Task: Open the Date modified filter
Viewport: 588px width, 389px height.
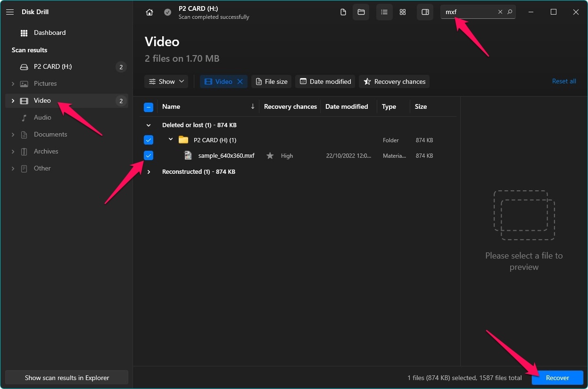Action: coord(325,81)
